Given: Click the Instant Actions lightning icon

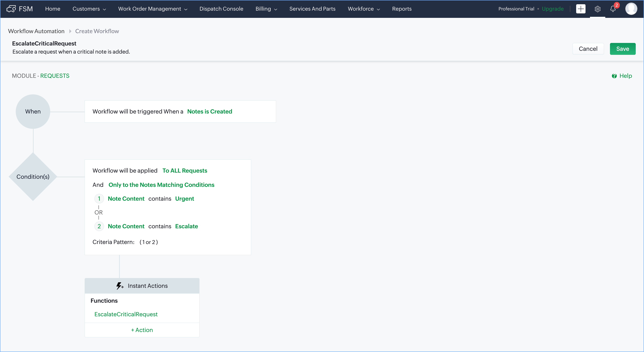Looking at the screenshot, I should pos(120,286).
